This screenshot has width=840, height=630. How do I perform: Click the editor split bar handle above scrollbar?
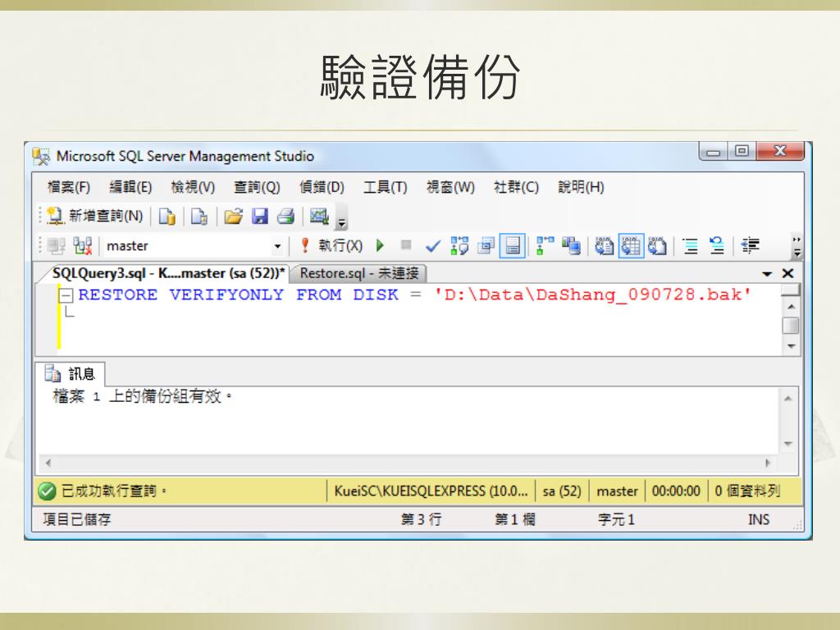[x=791, y=290]
